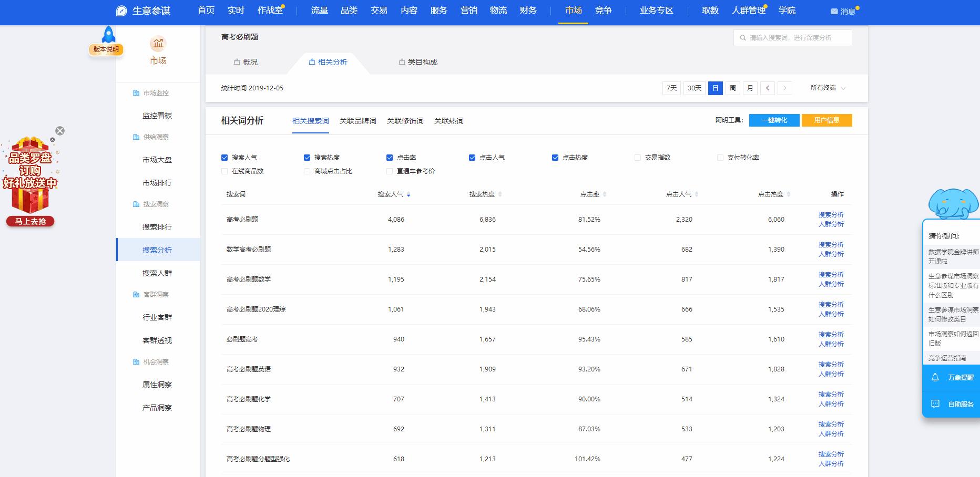
Task: Switch to the 关联品牌词 sub-tab
Action: click(358, 121)
